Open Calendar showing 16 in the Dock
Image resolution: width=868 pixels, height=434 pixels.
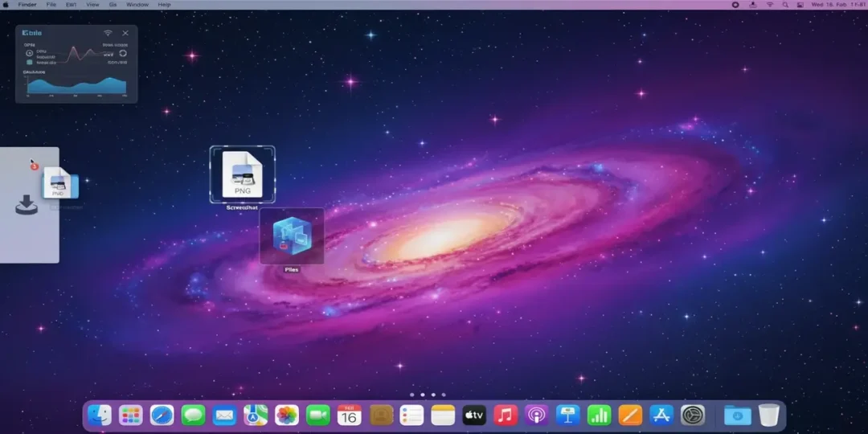(350, 416)
